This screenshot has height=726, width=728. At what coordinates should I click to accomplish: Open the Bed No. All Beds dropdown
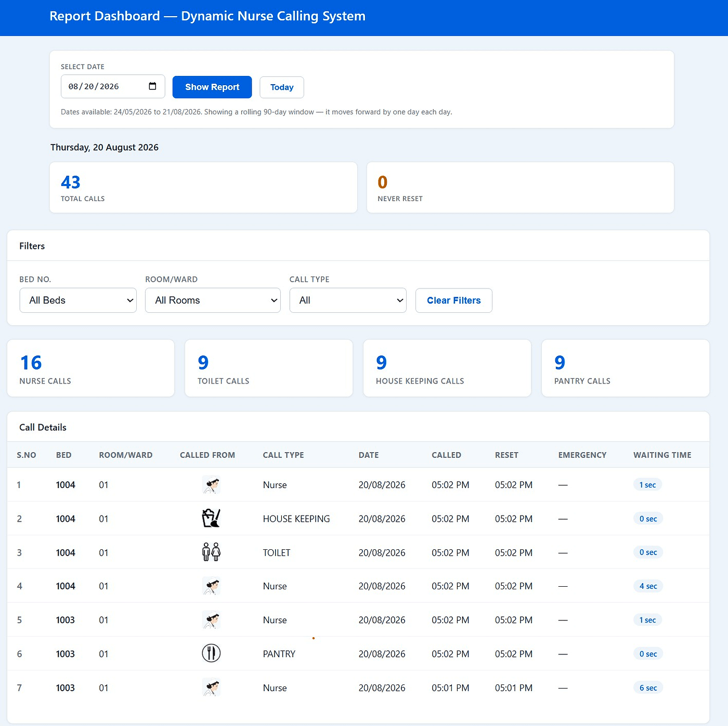(x=78, y=300)
